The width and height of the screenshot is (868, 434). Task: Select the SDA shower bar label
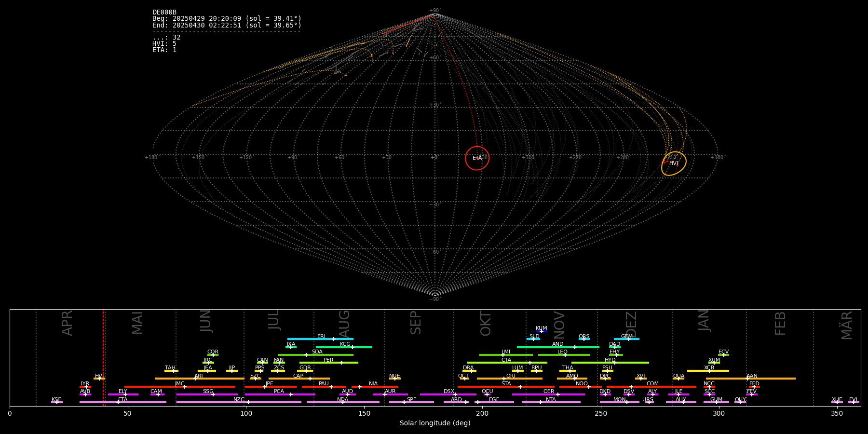tap(317, 352)
